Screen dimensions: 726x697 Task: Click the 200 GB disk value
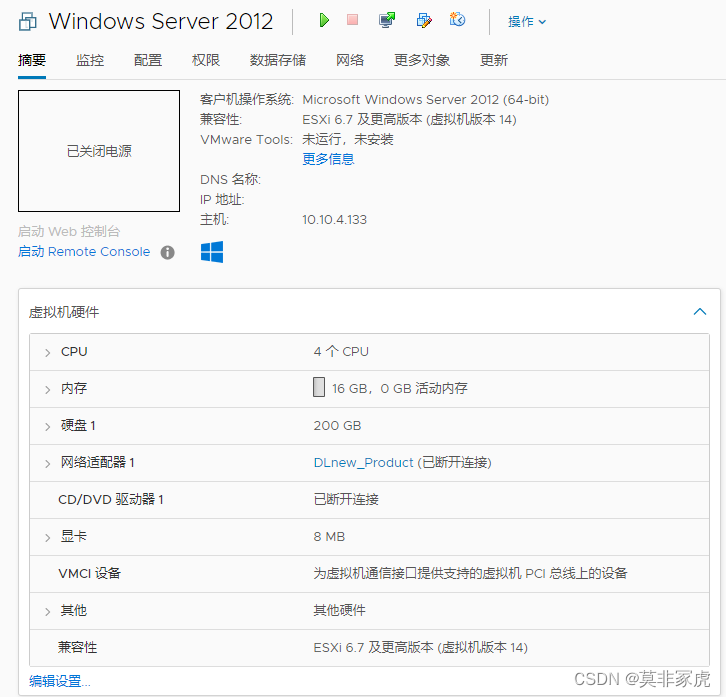pos(337,426)
